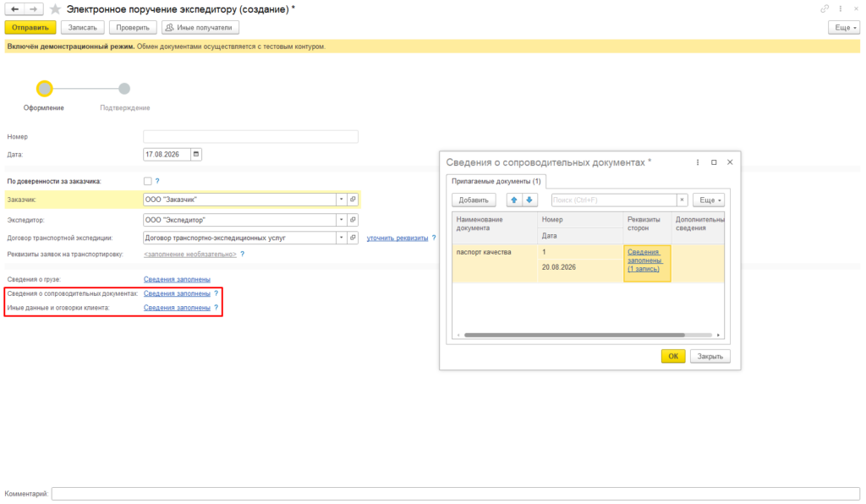Move attached document row down
Screen dimensions: 866x504
click(x=529, y=200)
